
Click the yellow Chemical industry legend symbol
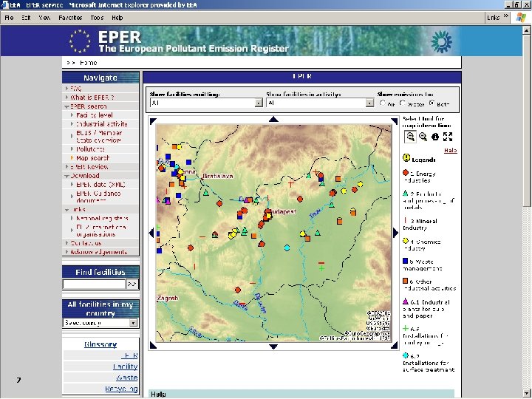pos(405,241)
